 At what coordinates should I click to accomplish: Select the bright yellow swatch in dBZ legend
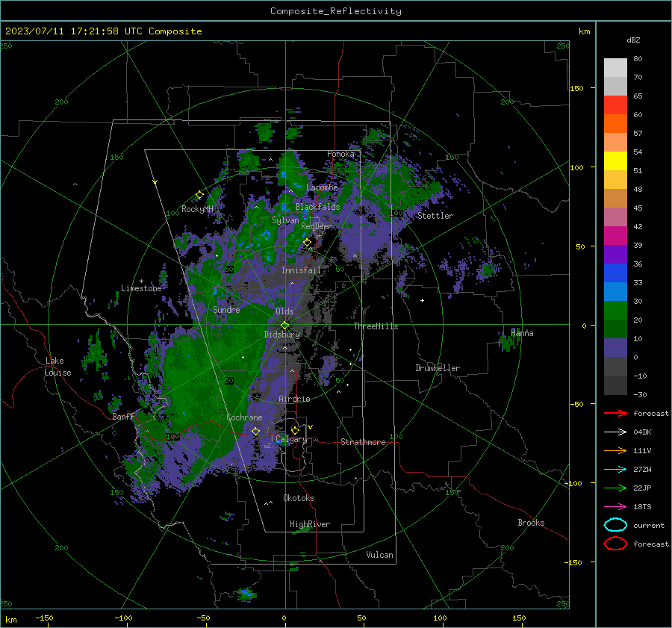(615, 161)
